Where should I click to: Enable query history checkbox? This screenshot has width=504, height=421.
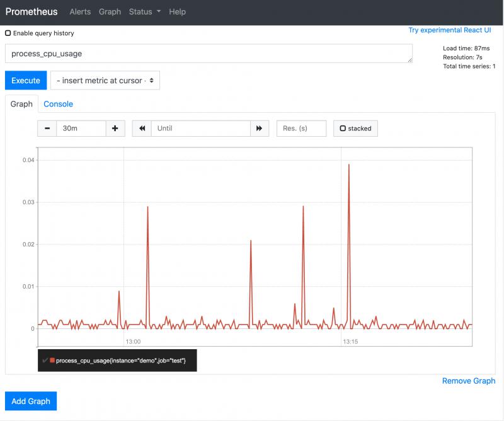click(x=8, y=33)
